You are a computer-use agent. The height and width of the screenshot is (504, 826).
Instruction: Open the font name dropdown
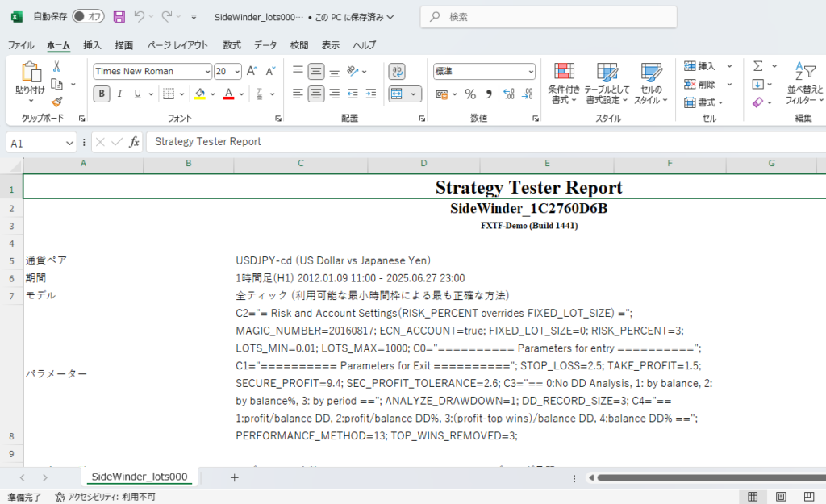pos(207,72)
